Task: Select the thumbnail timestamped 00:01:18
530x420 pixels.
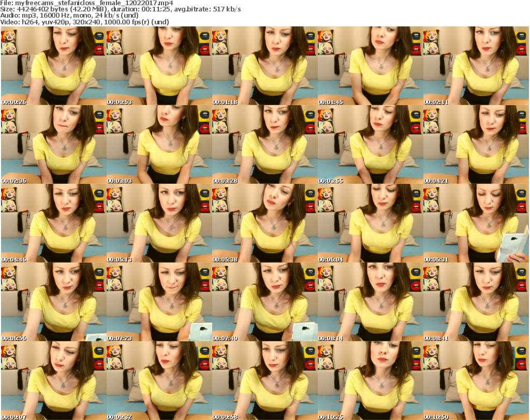Action: point(264,66)
